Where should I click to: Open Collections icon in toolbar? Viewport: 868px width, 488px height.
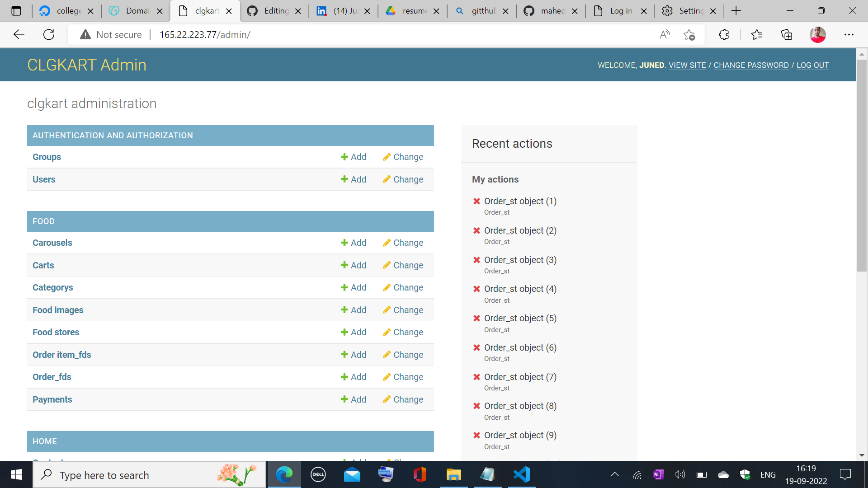pos(787,35)
